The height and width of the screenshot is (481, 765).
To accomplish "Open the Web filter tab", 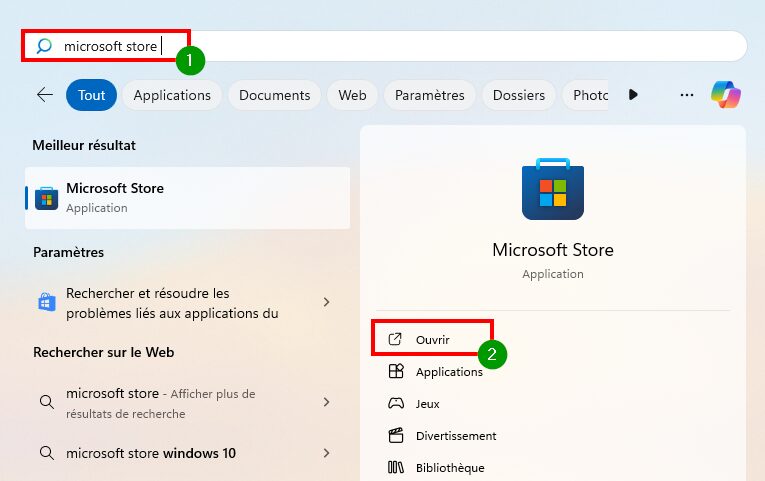I will coord(352,95).
